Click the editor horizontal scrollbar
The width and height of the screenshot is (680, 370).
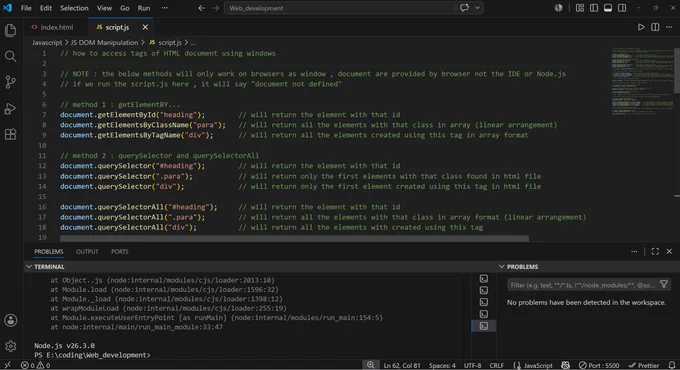(294, 238)
